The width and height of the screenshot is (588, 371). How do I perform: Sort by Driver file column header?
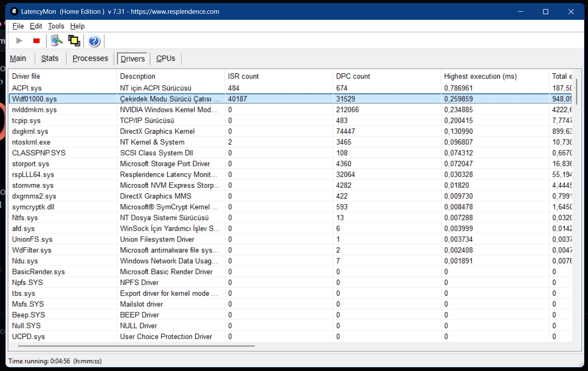pos(63,76)
